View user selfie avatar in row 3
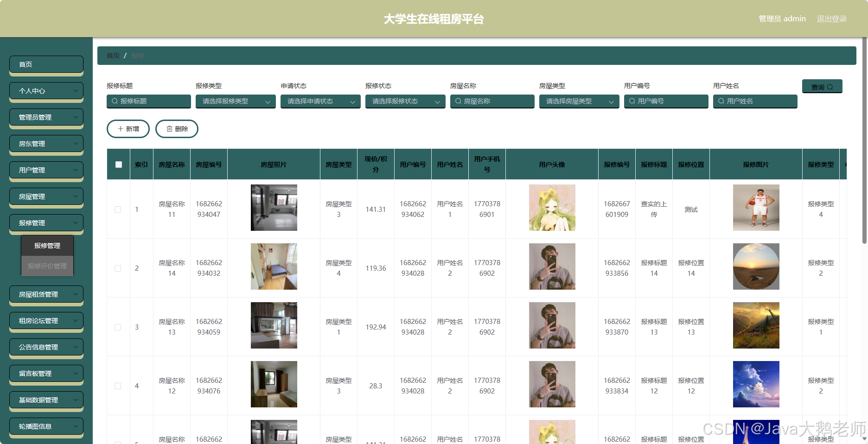Screen dimensions: 868x444 [x=552, y=325]
